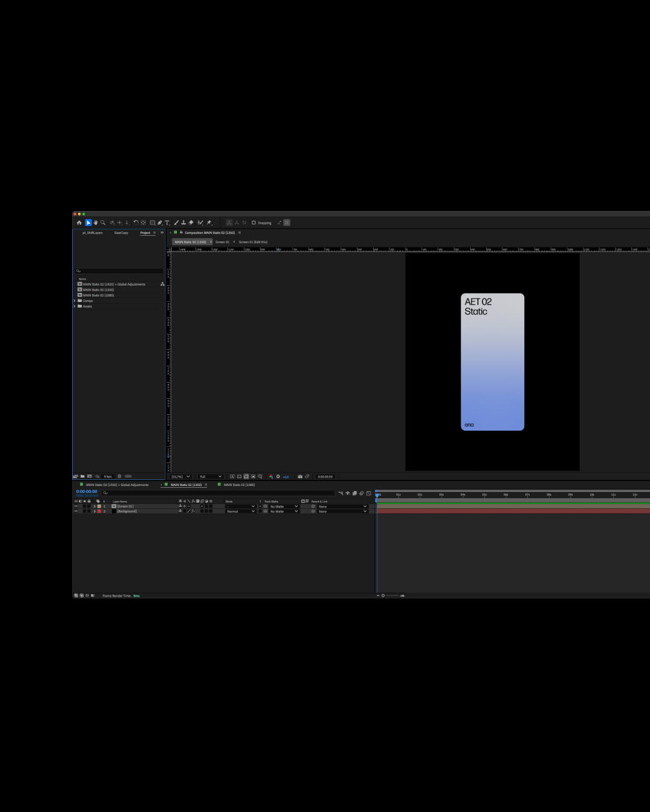Select the Hand tool in toolbar
This screenshot has height=812, width=650.
(x=96, y=223)
